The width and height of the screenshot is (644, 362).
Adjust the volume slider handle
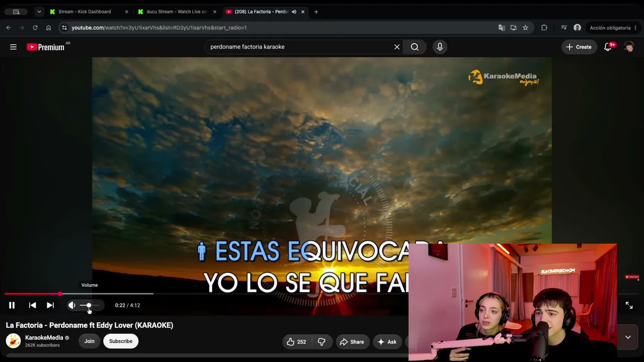(x=89, y=305)
